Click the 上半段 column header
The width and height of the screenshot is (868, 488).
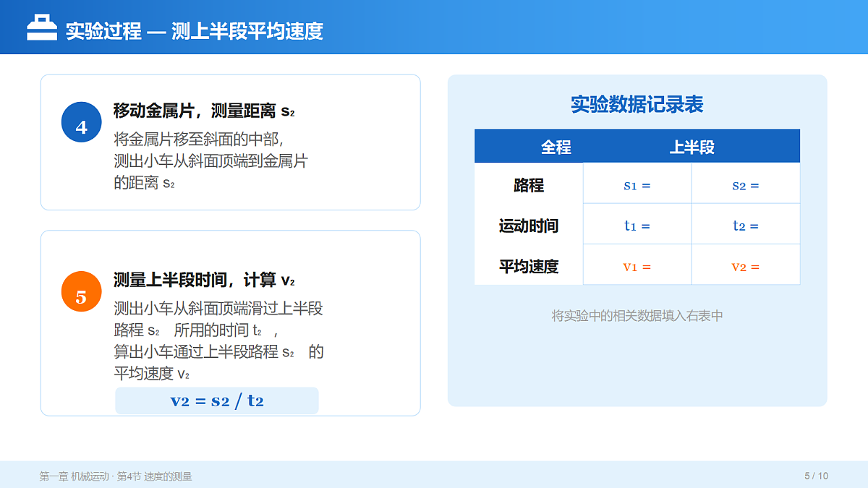(x=692, y=147)
